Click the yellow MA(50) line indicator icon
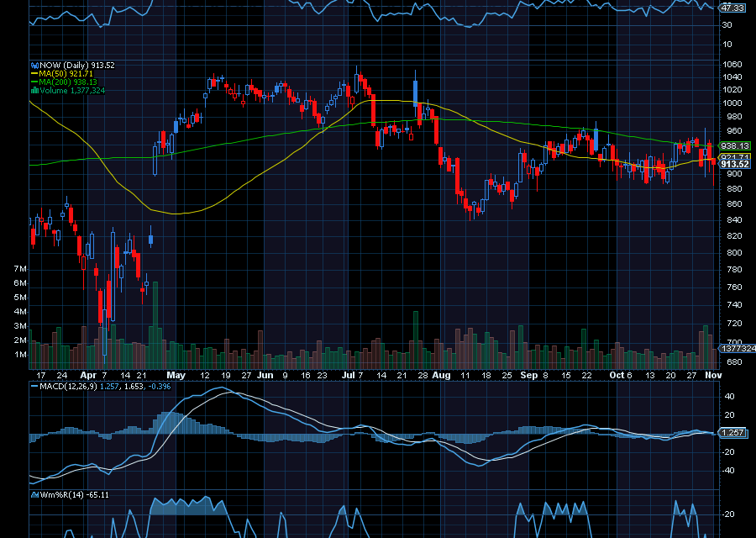The width and height of the screenshot is (756, 538). [x=34, y=74]
